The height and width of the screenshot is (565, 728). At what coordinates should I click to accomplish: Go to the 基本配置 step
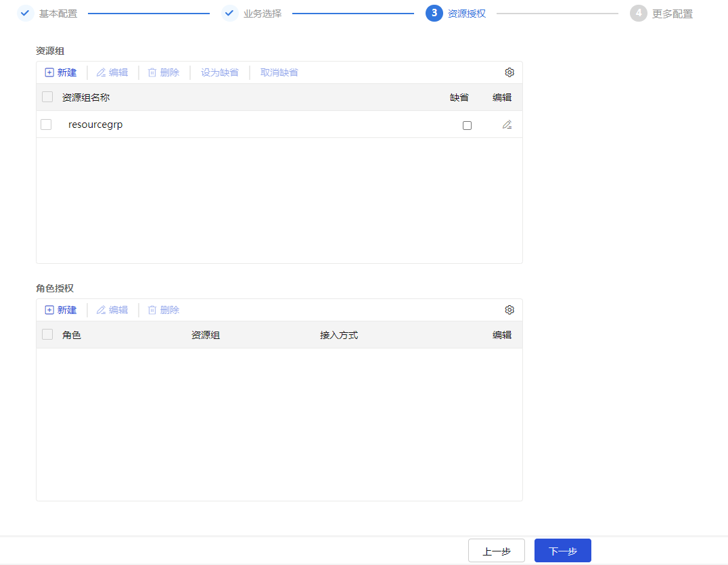pyautogui.click(x=47, y=14)
